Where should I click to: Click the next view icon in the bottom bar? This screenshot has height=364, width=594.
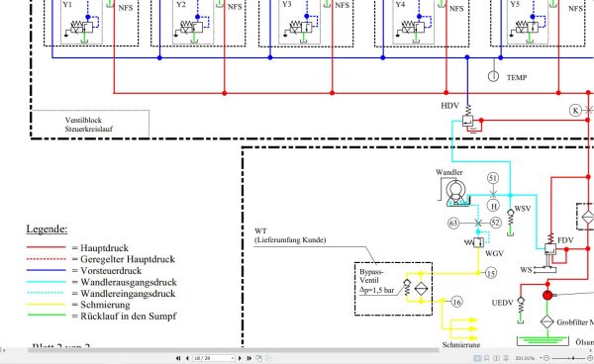click(268, 358)
